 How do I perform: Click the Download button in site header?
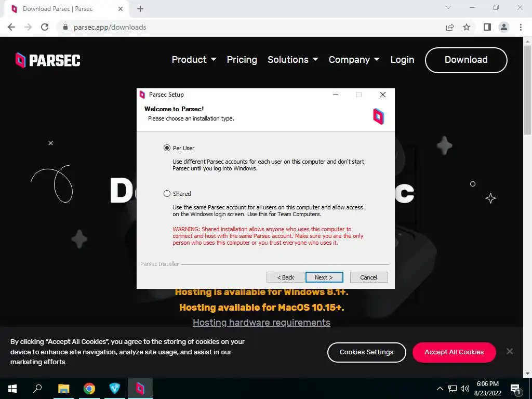click(x=466, y=60)
